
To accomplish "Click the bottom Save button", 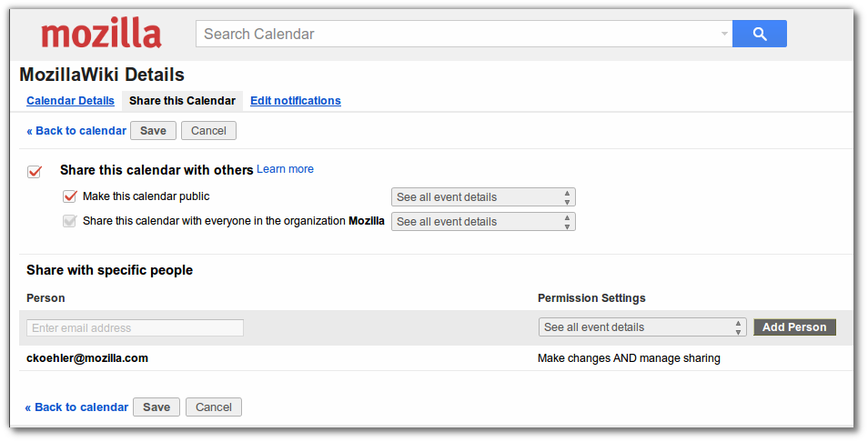I will (x=156, y=407).
